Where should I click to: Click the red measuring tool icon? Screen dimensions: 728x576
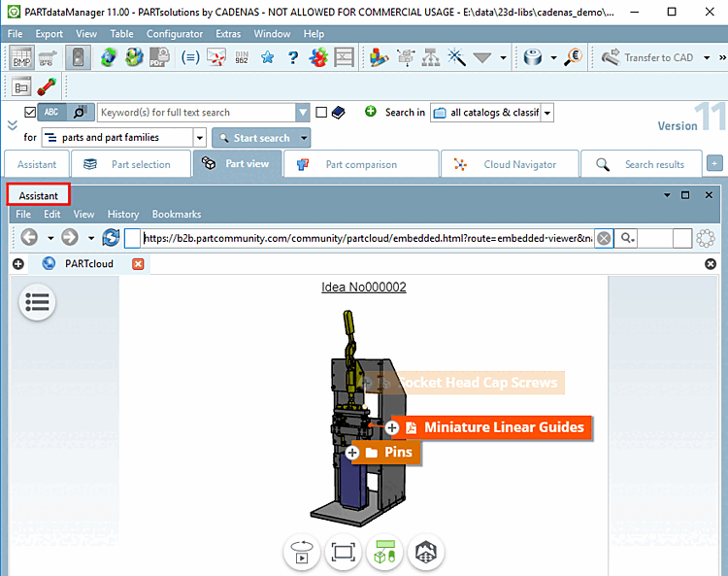coord(47,86)
